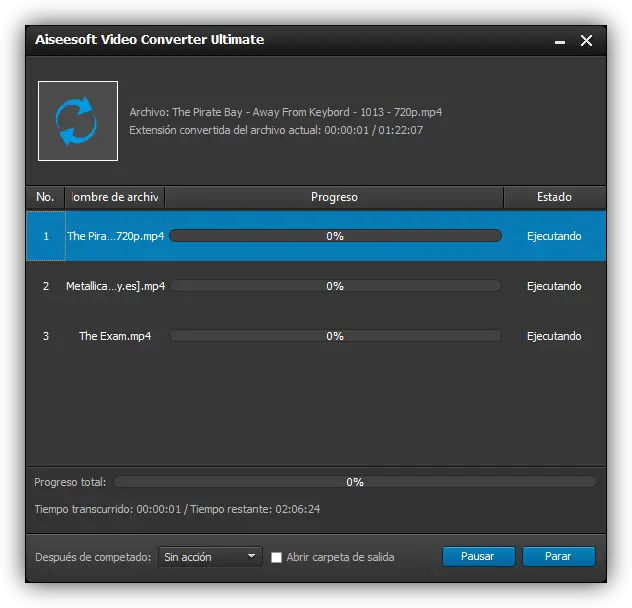Click the 'Nombre de archivo' column header

point(115,197)
